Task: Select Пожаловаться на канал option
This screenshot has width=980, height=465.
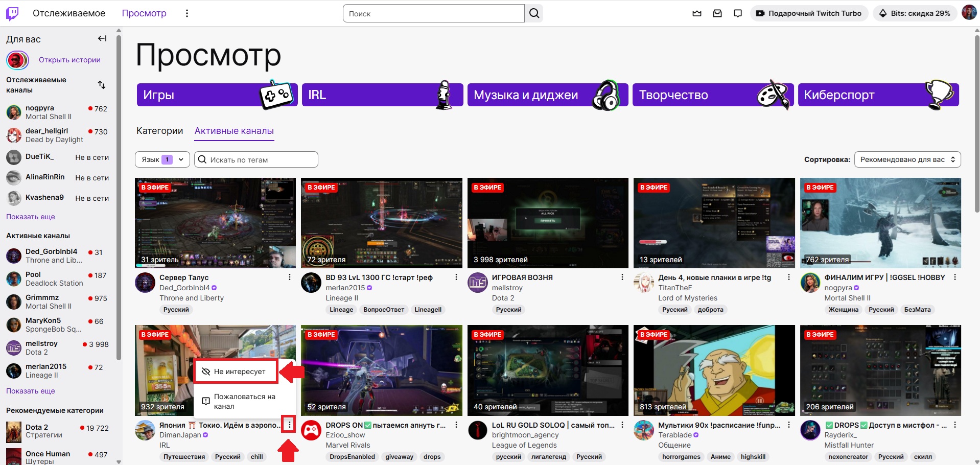Action: [x=245, y=401]
